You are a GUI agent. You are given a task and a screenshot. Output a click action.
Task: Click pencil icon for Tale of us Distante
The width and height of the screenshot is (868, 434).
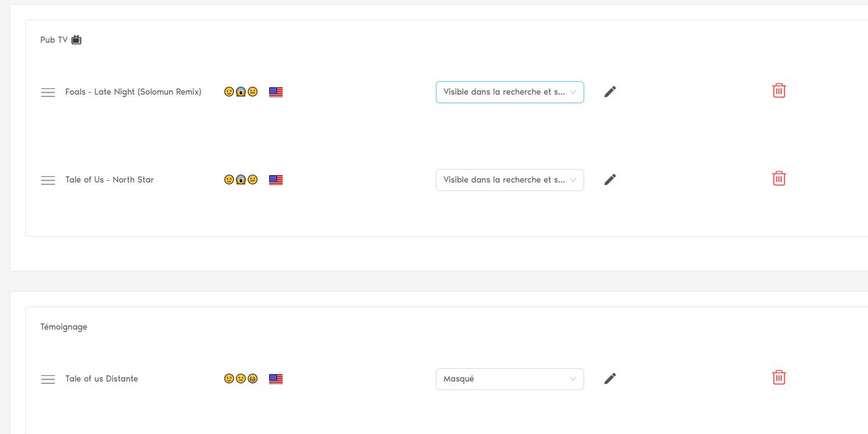tap(610, 378)
